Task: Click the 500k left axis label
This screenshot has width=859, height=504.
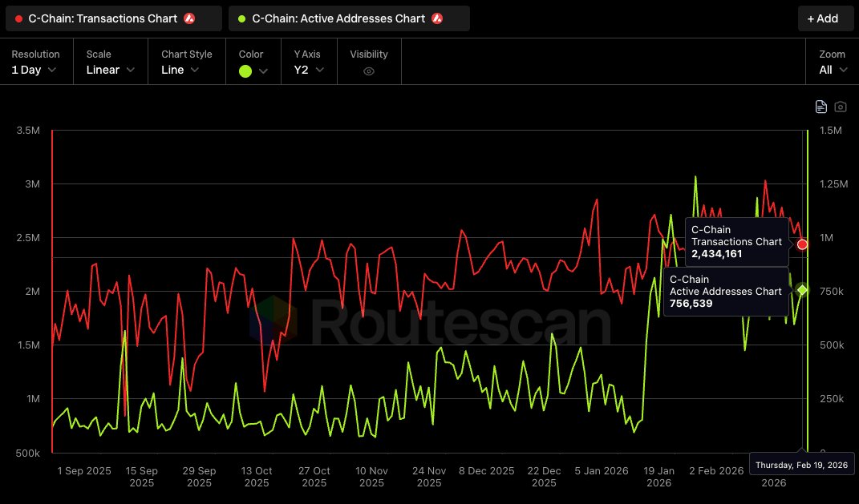Action: click(28, 453)
